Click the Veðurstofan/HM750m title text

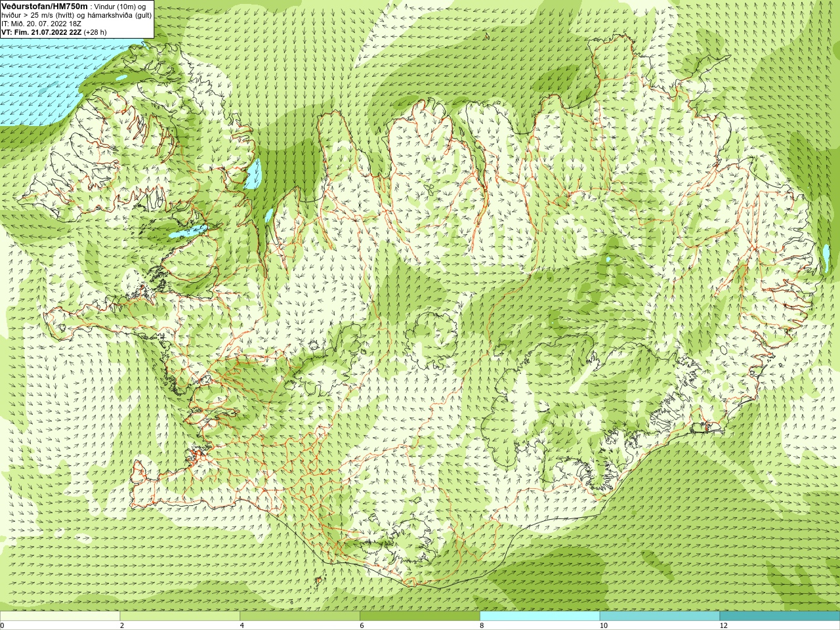point(44,6)
